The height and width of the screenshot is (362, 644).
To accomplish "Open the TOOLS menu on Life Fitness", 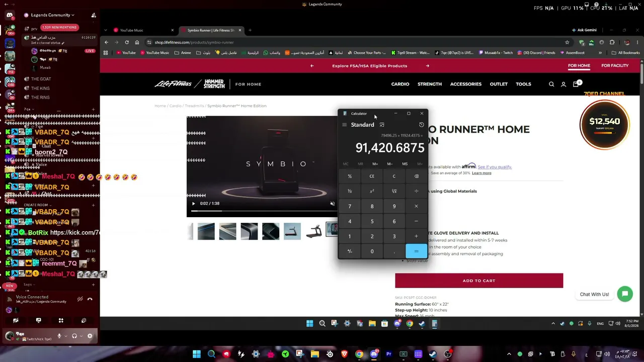I will [523, 84].
